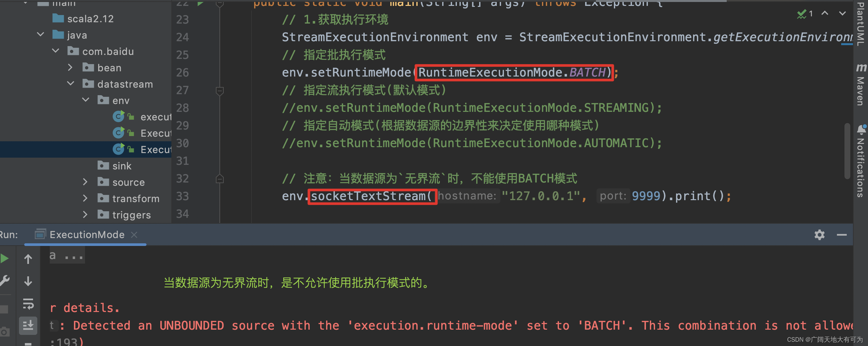This screenshot has height=346, width=868.
Task: Expand the transform package
Action: point(85,198)
